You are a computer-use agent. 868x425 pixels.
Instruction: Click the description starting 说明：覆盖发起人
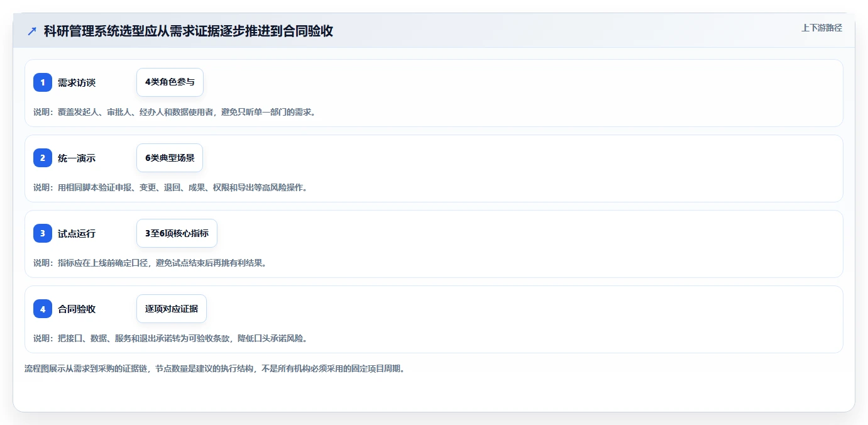(174, 112)
